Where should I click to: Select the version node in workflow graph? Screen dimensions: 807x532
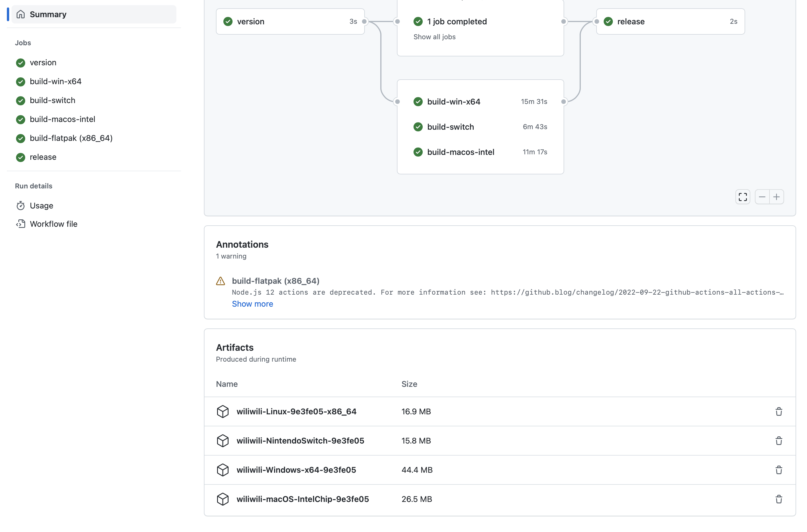pos(290,21)
